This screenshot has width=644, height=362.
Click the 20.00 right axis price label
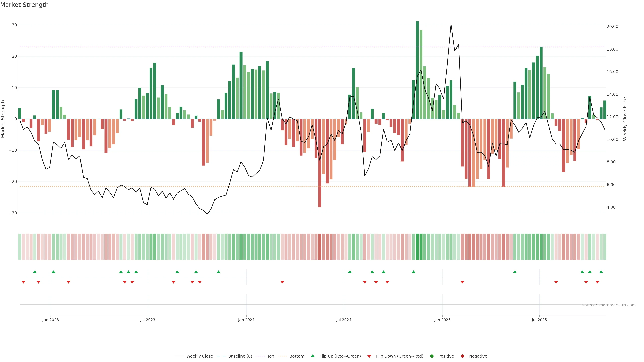pos(612,26)
